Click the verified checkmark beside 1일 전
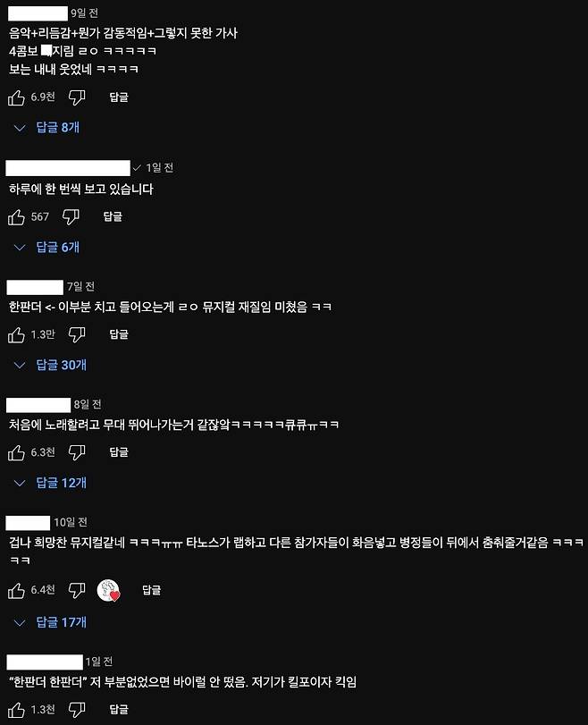 (x=137, y=168)
